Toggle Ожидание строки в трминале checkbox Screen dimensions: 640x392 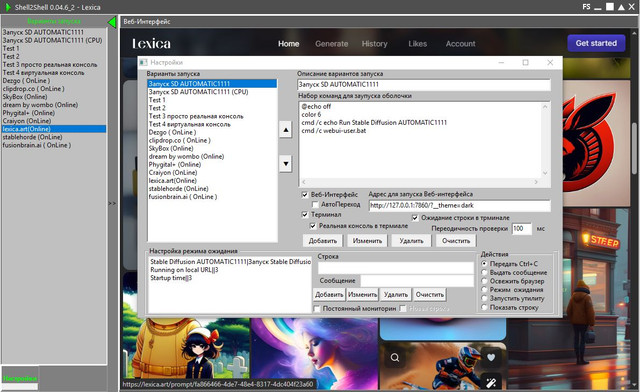pyautogui.click(x=415, y=218)
